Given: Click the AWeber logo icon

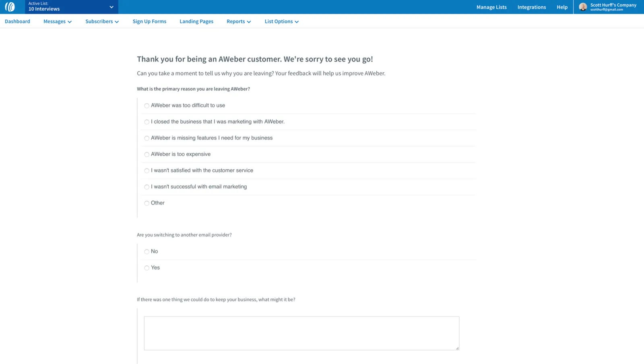Looking at the screenshot, I should 10,7.
